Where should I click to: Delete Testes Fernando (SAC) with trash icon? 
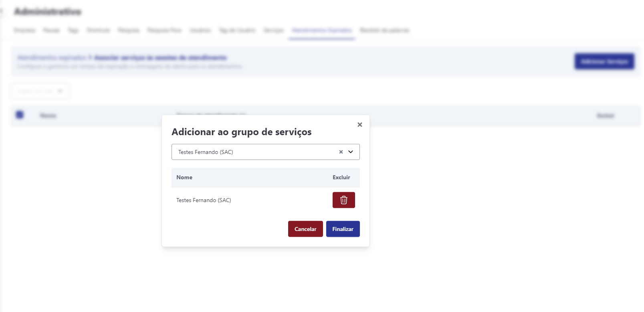tap(343, 200)
